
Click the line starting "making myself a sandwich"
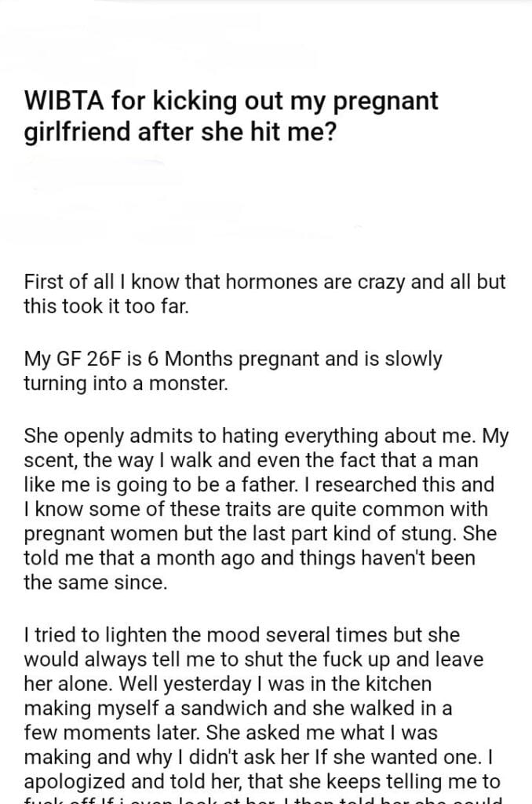click(x=238, y=708)
